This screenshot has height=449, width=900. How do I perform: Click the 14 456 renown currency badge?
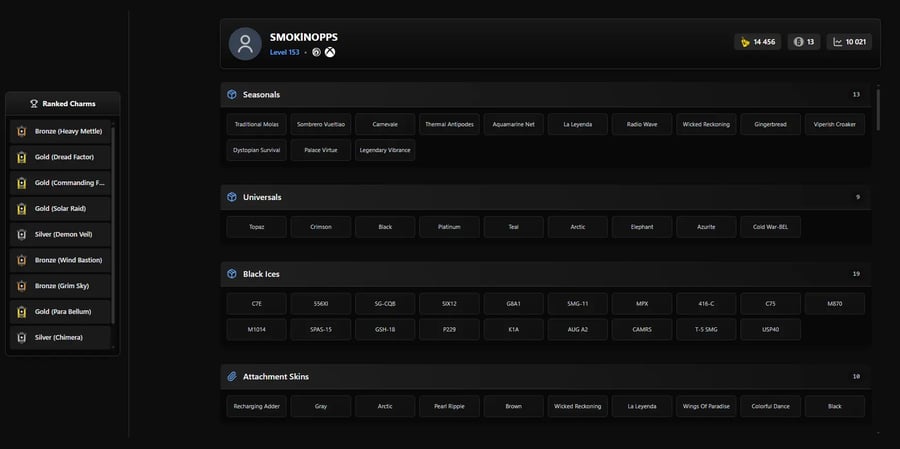coord(757,42)
